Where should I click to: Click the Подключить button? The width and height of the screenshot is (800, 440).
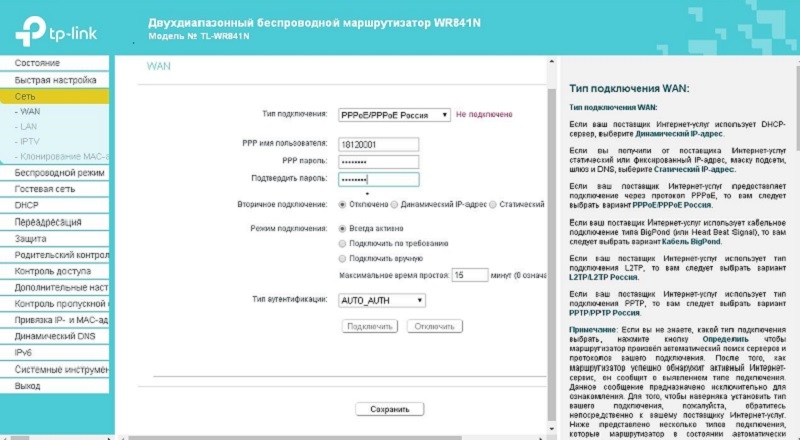pyautogui.click(x=369, y=326)
